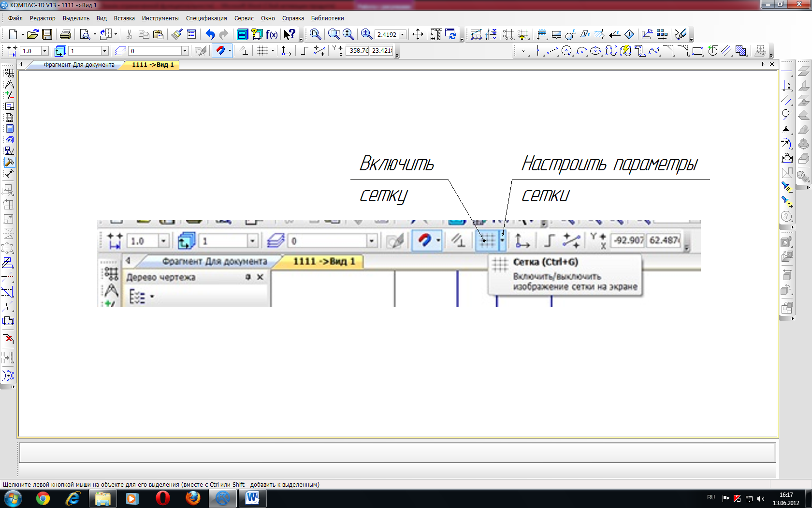Screen dimensions: 812x508
Task: Click the view states manager icon
Action: pos(60,51)
